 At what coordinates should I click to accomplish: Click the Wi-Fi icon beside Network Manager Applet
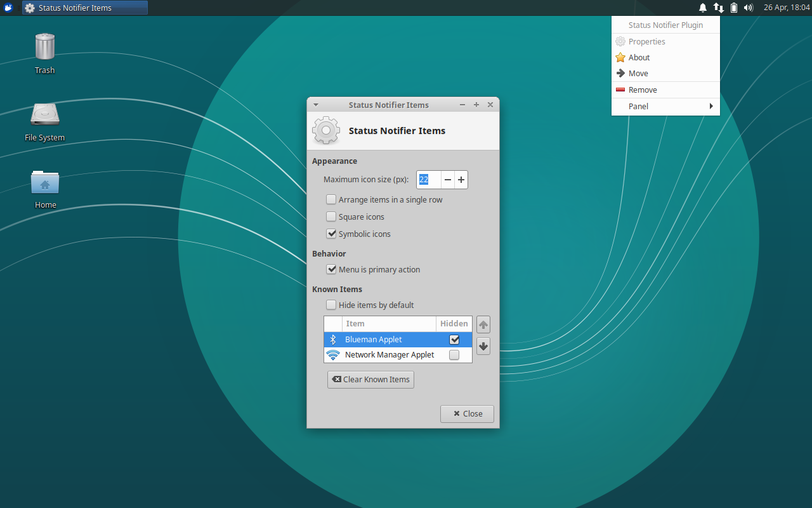(334, 354)
